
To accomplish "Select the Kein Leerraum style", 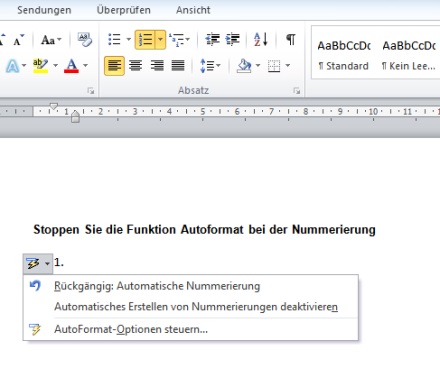I will (x=409, y=55).
